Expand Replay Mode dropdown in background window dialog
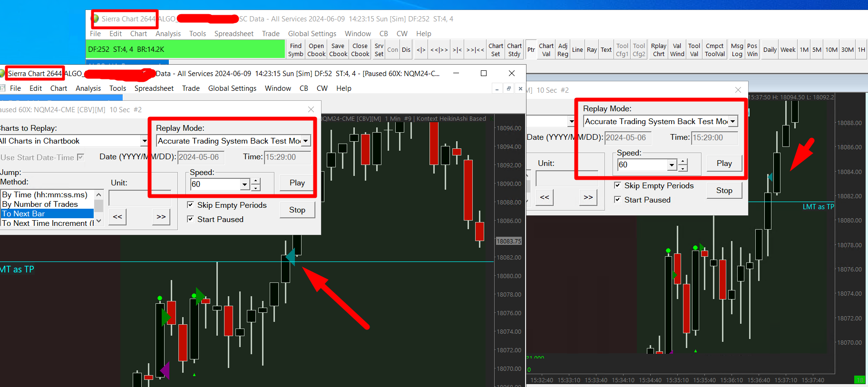 click(x=733, y=121)
